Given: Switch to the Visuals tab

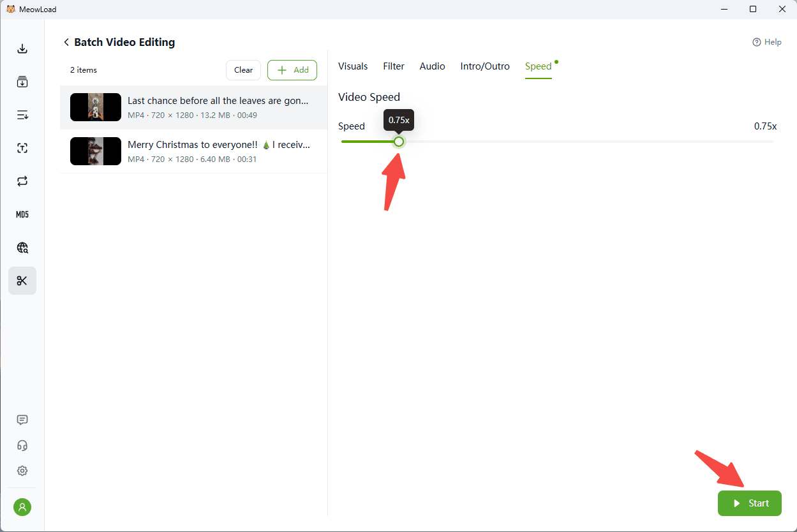Looking at the screenshot, I should [353, 66].
